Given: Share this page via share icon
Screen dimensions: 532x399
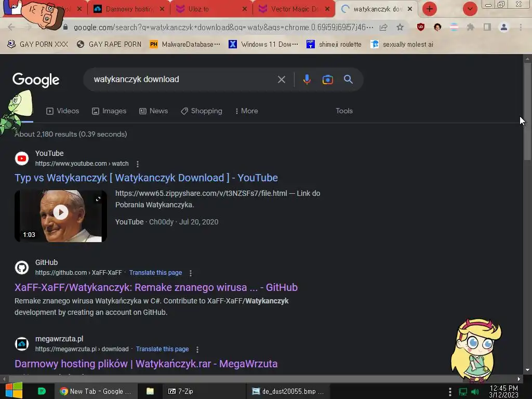Looking at the screenshot, I should click(x=383, y=27).
